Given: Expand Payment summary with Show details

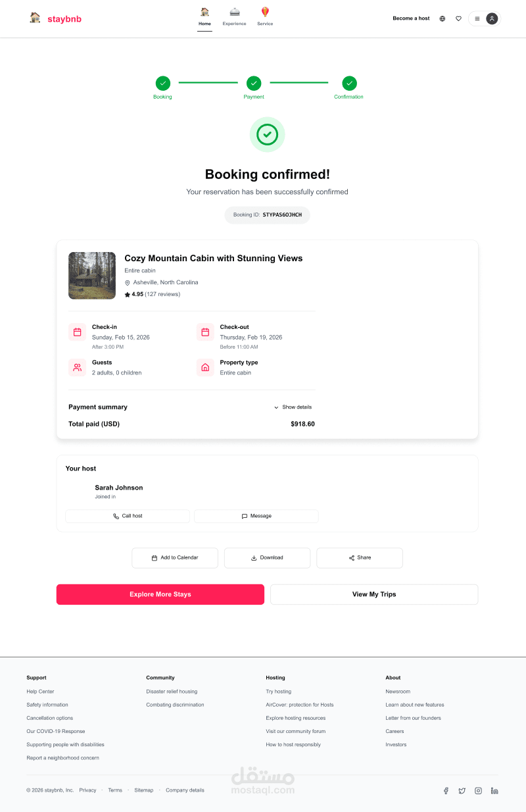Looking at the screenshot, I should click(293, 407).
